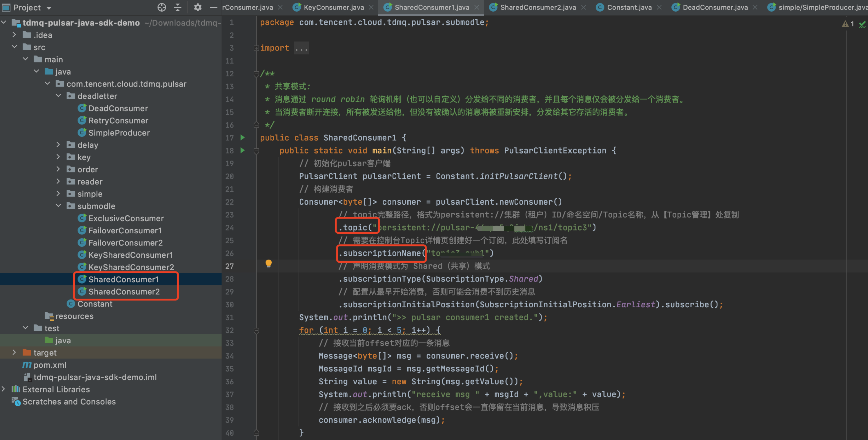Image resolution: width=868 pixels, height=440 pixels.
Task: Select Scratches and Consoles
Action: (69, 401)
